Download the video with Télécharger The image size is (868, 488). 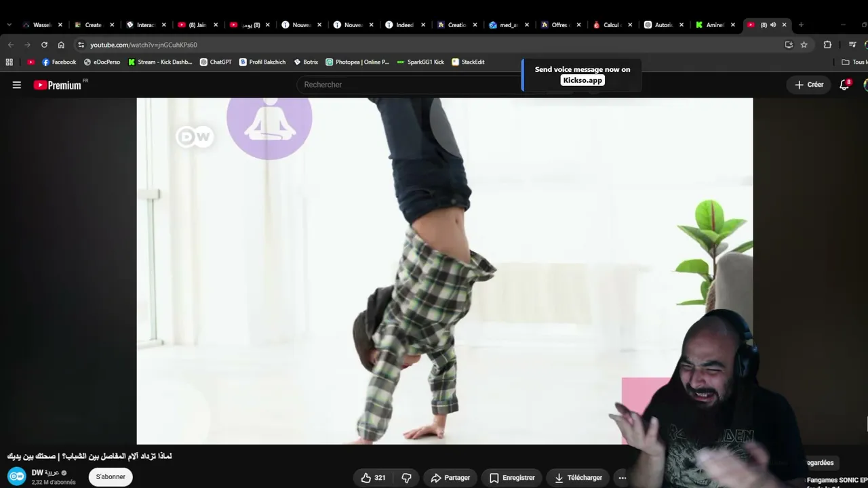pos(578,478)
